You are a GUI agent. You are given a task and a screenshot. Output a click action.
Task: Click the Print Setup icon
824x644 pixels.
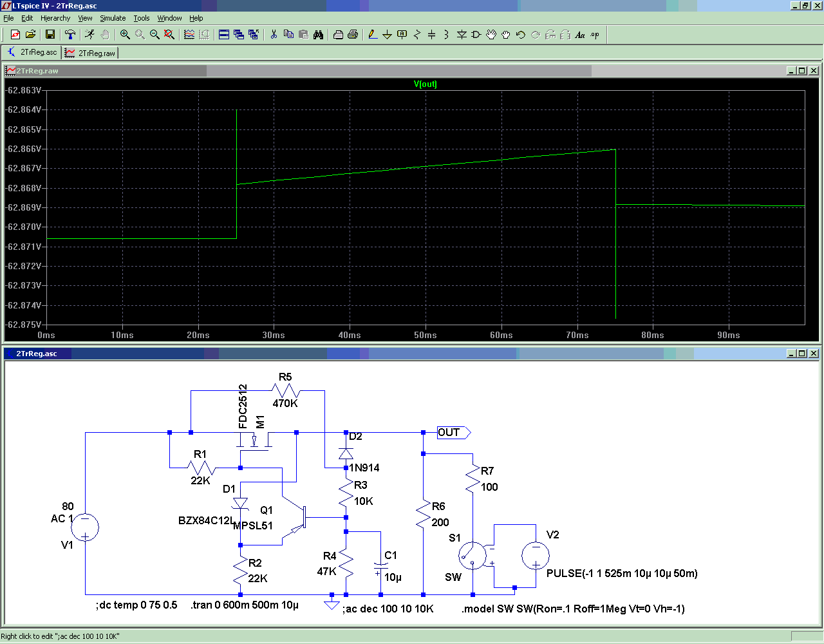(338, 35)
